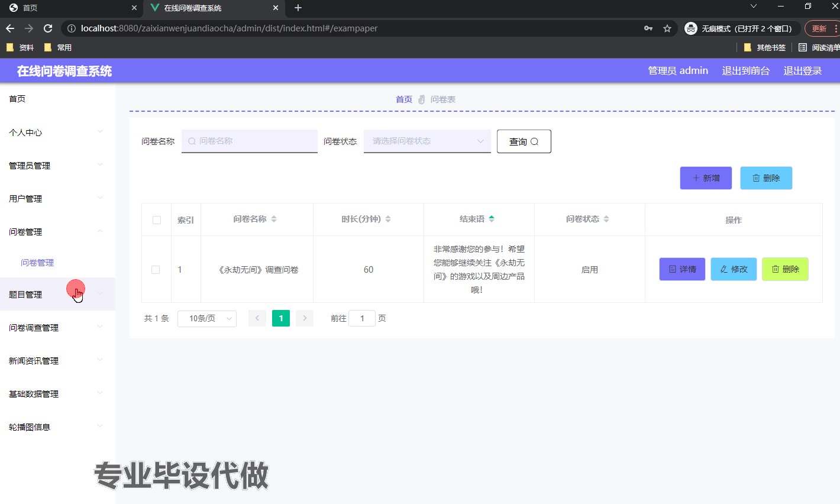Reload the page with refresh icon
840x504 pixels.
tap(48, 28)
